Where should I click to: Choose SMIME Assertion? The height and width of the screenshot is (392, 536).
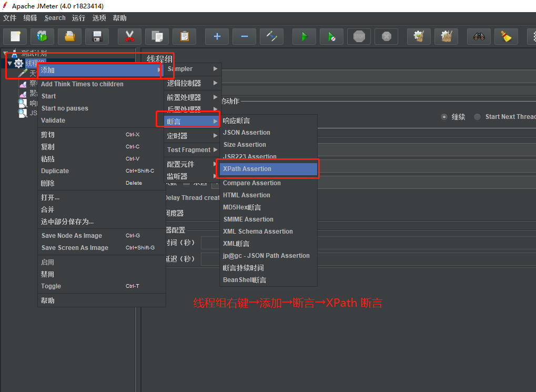tap(268, 219)
